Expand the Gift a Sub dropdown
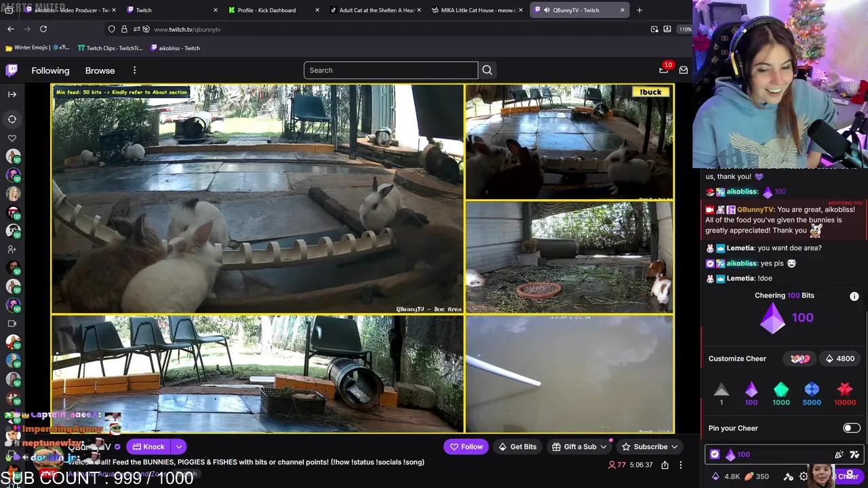 coord(603,447)
